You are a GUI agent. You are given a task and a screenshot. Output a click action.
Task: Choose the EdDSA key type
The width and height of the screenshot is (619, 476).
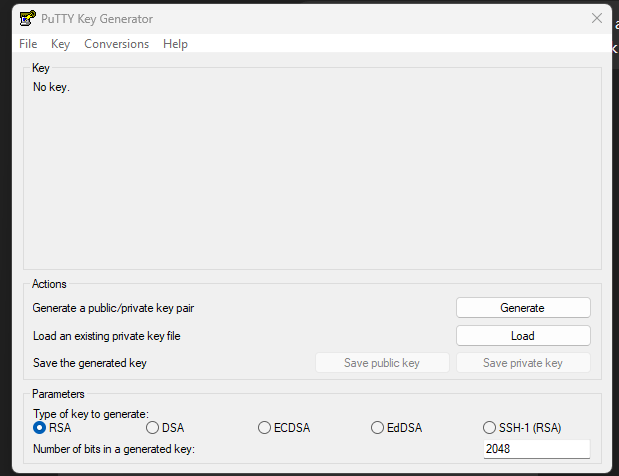[x=397, y=428]
